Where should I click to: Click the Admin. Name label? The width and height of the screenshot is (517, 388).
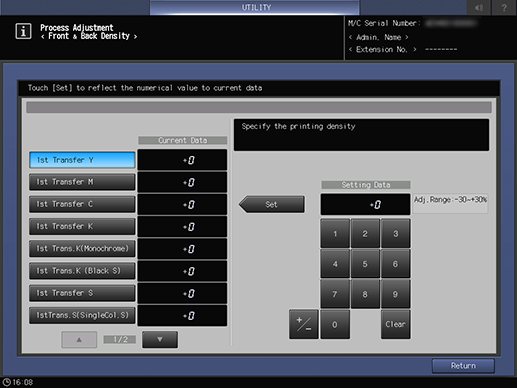(x=379, y=37)
